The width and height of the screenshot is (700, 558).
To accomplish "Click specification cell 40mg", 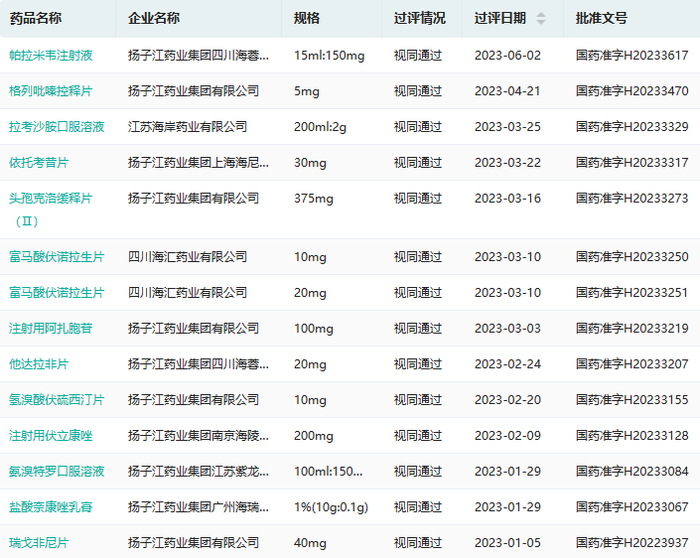I will [x=310, y=543].
